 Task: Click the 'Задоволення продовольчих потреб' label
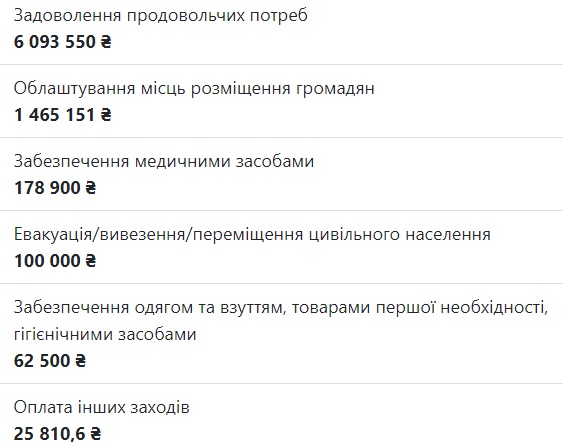(160, 16)
